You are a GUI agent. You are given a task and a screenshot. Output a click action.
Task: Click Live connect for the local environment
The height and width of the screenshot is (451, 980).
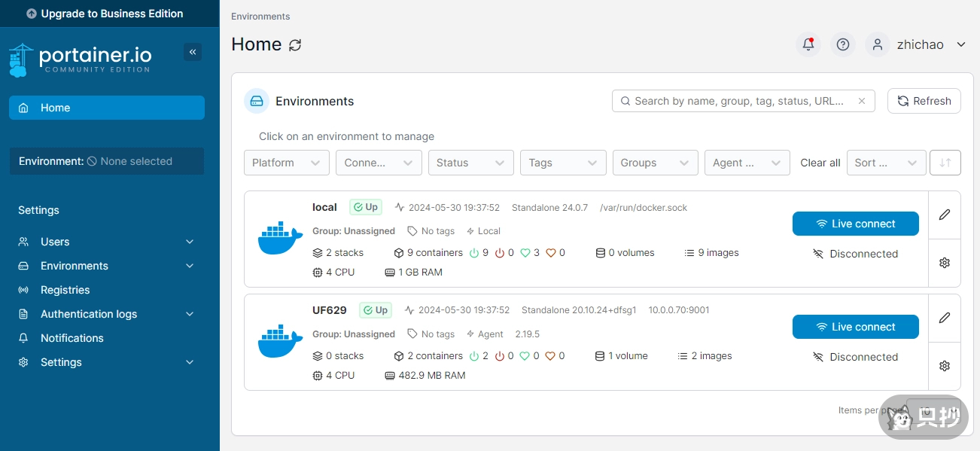[855, 224]
